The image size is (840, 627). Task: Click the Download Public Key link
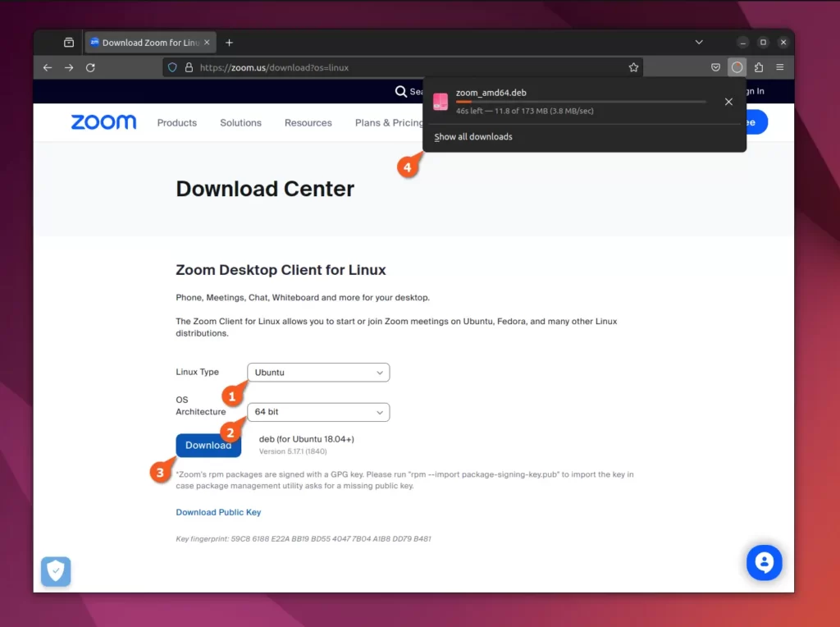[x=218, y=512]
